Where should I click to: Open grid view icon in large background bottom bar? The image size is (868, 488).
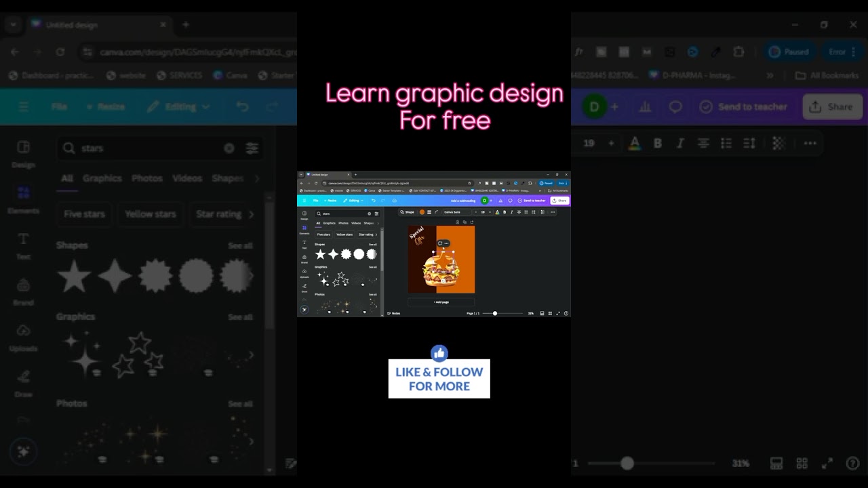pos(802,464)
